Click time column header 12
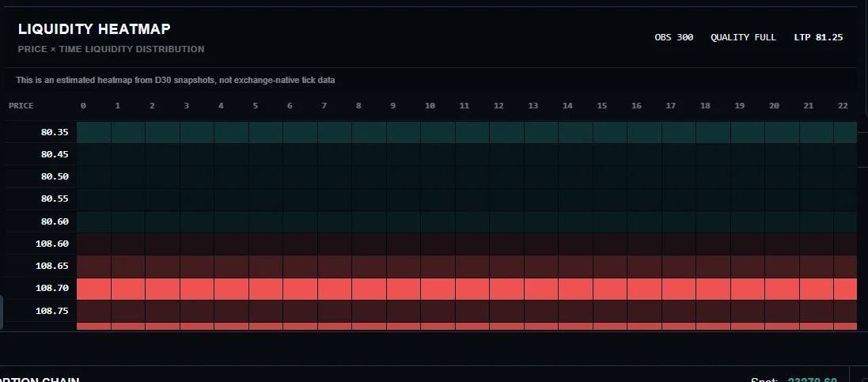 coord(498,106)
